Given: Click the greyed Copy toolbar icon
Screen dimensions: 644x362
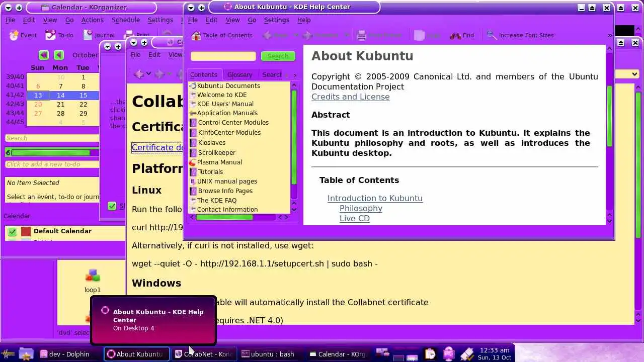Looking at the screenshot, I should (x=419, y=35).
